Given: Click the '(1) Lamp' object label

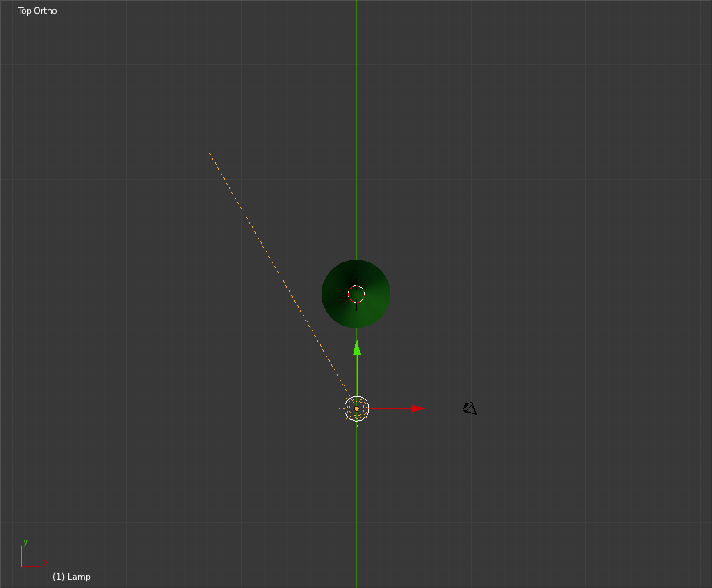Looking at the screenshot, I should pyautogui.click(x=71, y=577).
